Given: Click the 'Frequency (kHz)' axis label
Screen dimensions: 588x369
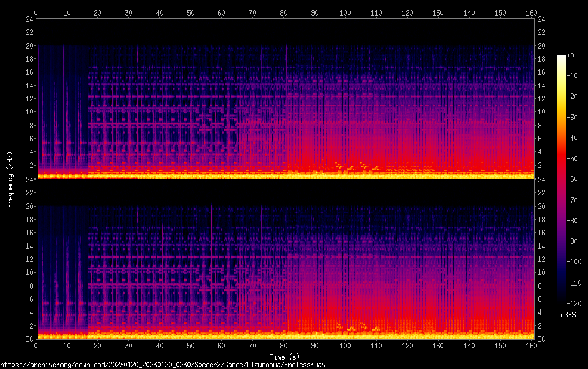Looking at the screenshot, I should tap(10, 179).
